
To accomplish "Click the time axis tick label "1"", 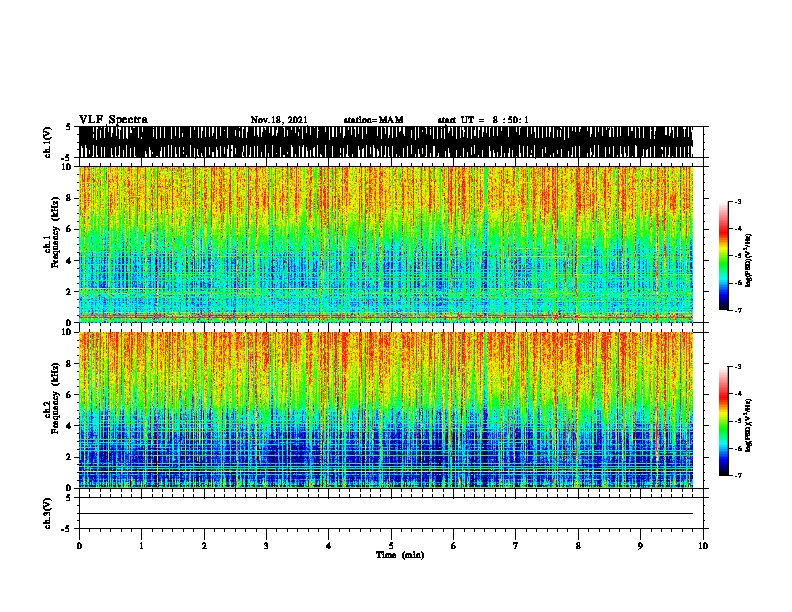I will click(141, 546).
